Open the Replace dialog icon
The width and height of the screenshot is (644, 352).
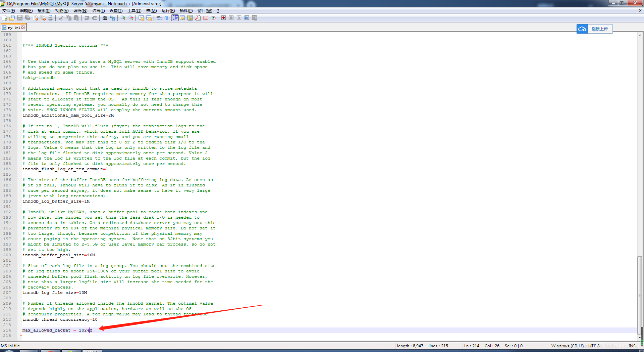point(113,18)
